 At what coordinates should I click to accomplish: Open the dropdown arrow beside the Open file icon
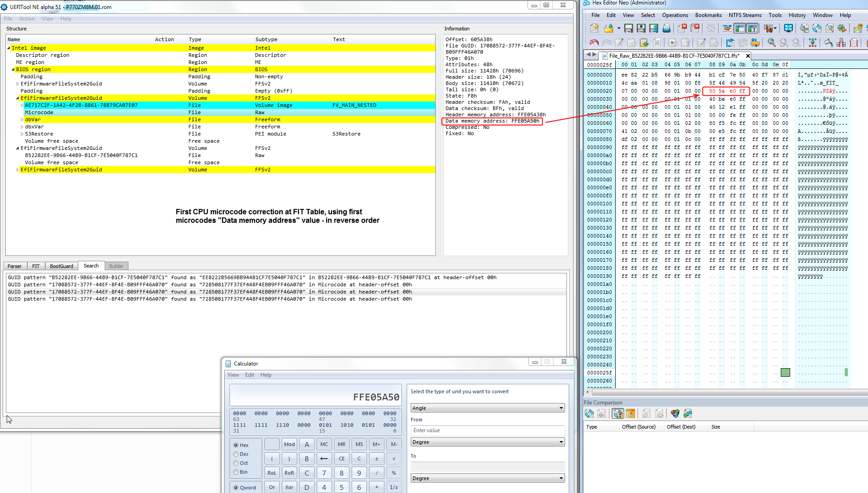[619, 28]
